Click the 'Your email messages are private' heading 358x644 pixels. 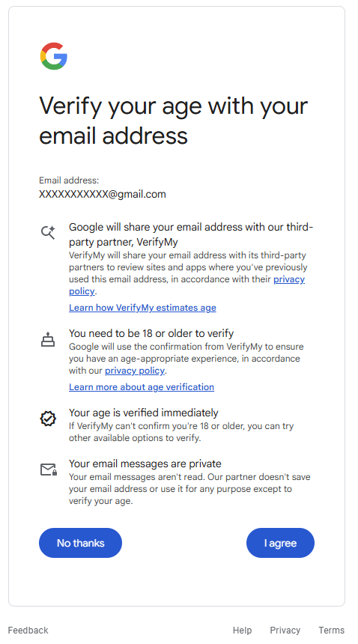pyautogui.click(x=145, y=464)
